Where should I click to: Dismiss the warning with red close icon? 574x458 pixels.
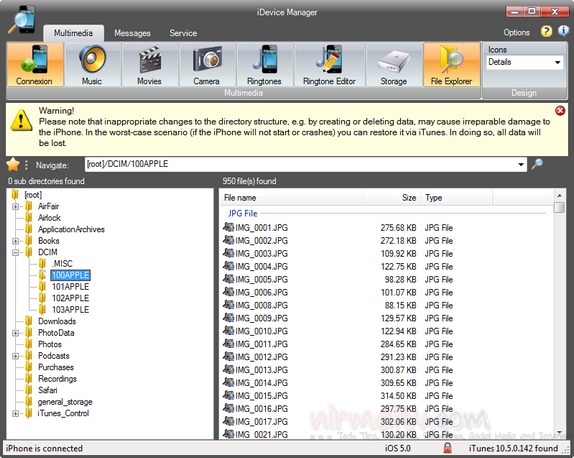[x=560, y=111]
